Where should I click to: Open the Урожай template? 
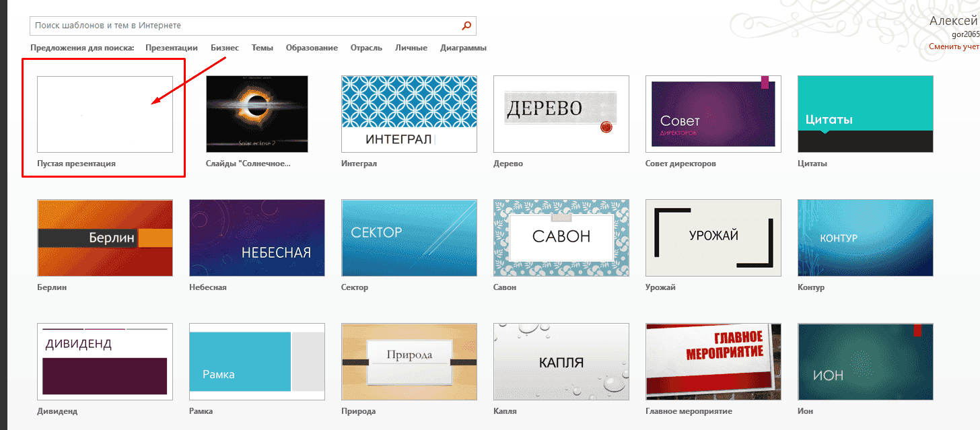coord(713,238)
